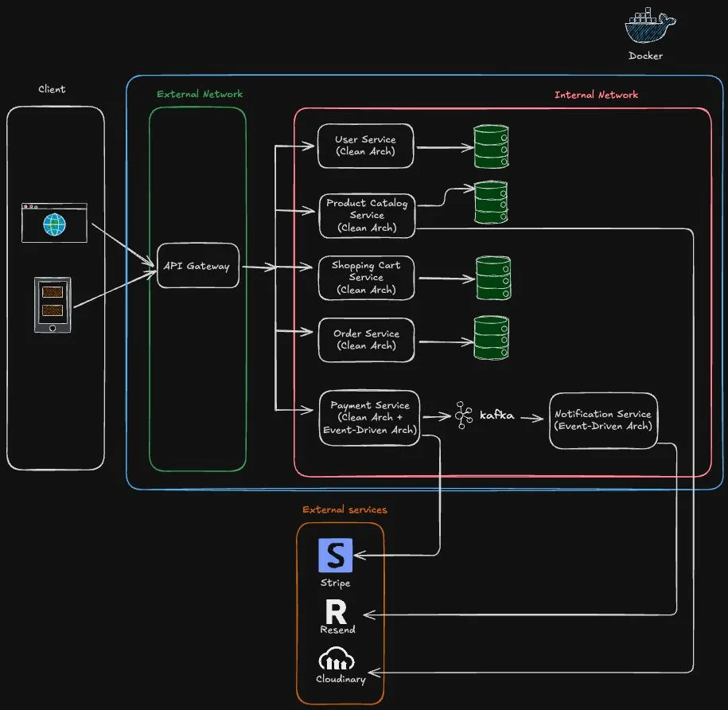The height and width of the screenshot is (710, 728).
Task: Select the web browser client icon
Action: tap(54, 223)
